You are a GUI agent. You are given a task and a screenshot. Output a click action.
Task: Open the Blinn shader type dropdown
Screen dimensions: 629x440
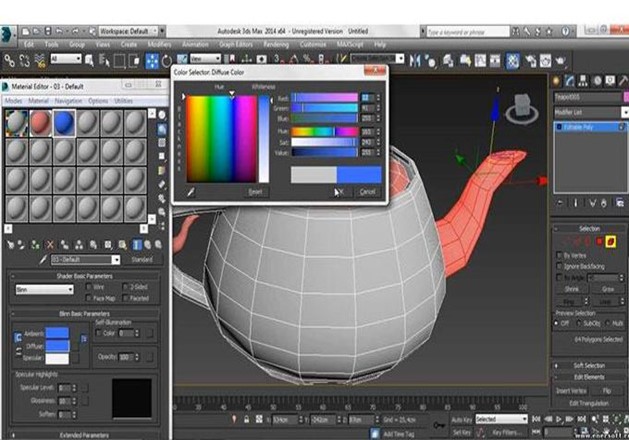(44, 290)
